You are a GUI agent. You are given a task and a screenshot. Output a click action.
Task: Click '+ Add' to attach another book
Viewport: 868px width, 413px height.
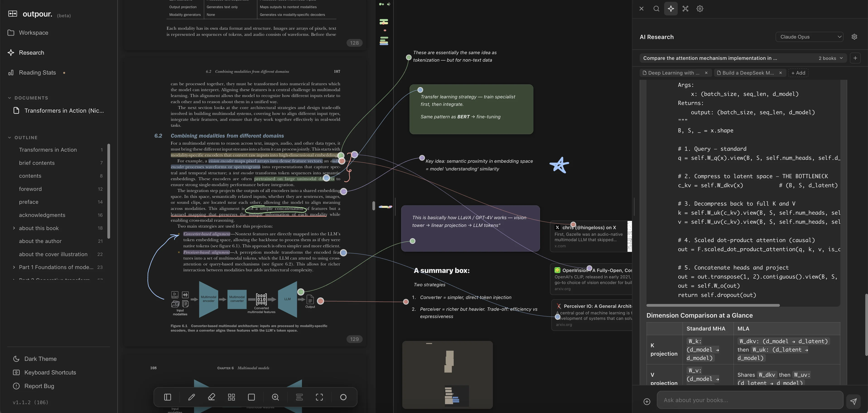[798, 73]
